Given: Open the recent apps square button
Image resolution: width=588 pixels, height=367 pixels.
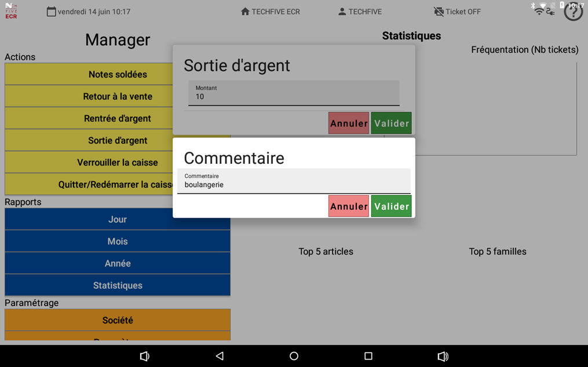Looking at the screenshot, I should point(368,356).
